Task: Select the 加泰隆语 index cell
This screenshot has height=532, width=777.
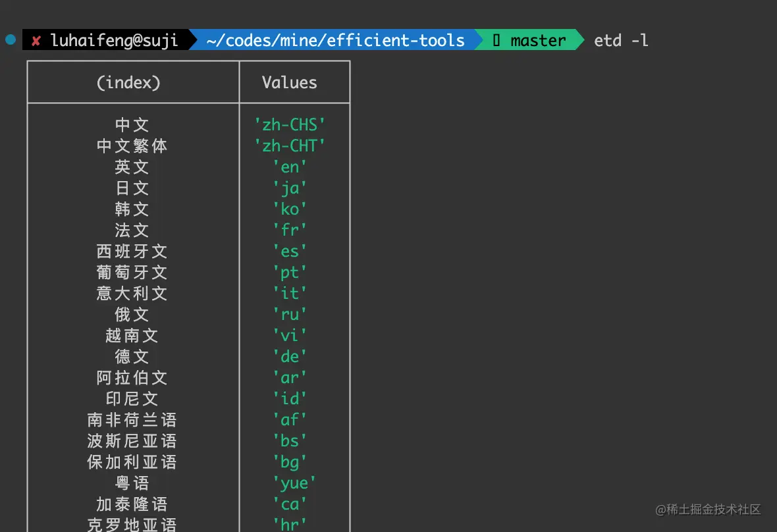Action: pyautogui.click(x=132, y=504)
